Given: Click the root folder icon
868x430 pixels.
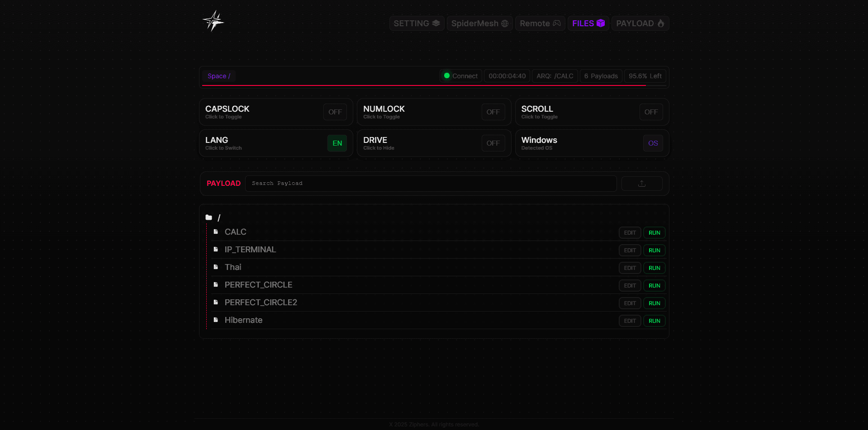Looking at the screenshot, I should tap(209, 217).
